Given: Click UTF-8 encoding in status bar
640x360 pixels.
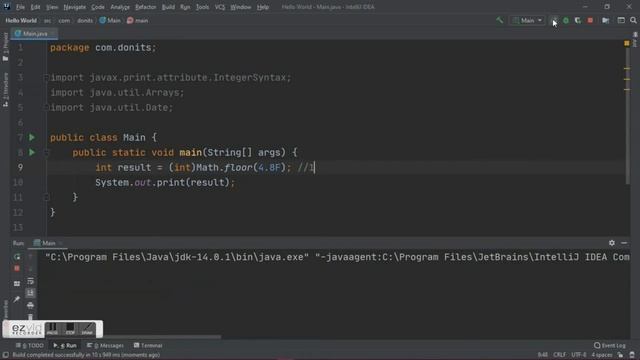Looking at the screenshot, I should tap(579, 355).
